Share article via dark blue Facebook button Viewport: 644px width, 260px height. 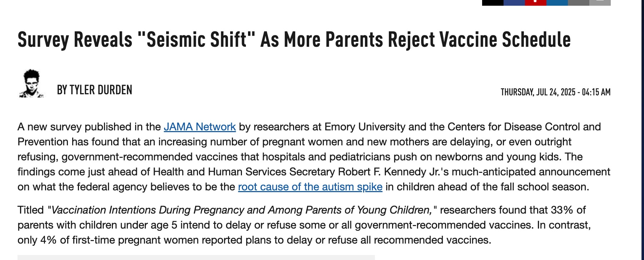coord(514,2)
